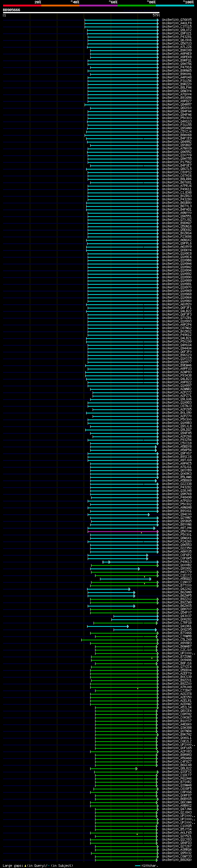Select UniRef100_P47916 label
The width and height of the screenshot is (197, 868).
click(177, 67)
